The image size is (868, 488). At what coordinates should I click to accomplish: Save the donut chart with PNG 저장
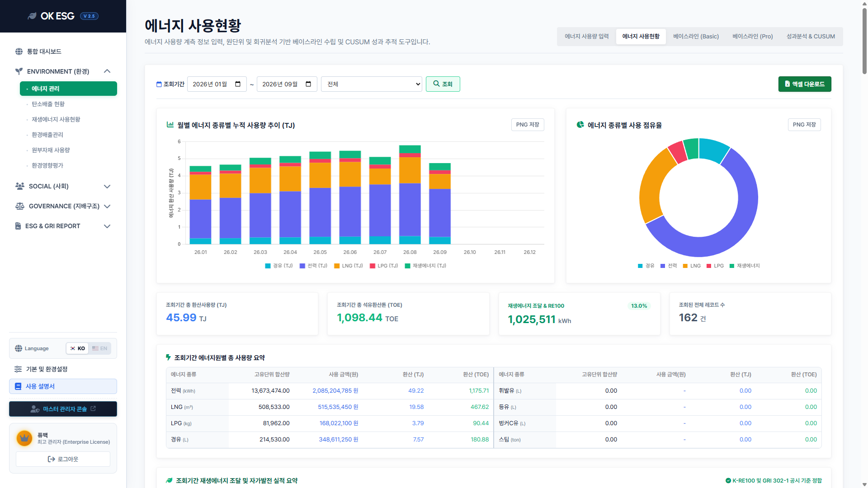804,125
